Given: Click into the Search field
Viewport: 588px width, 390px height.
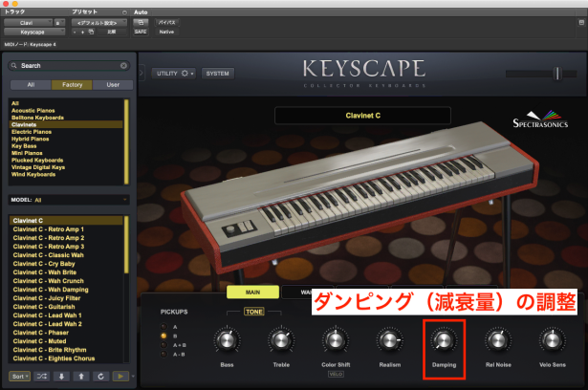Looking at the screenshot, I should (69, 66).
